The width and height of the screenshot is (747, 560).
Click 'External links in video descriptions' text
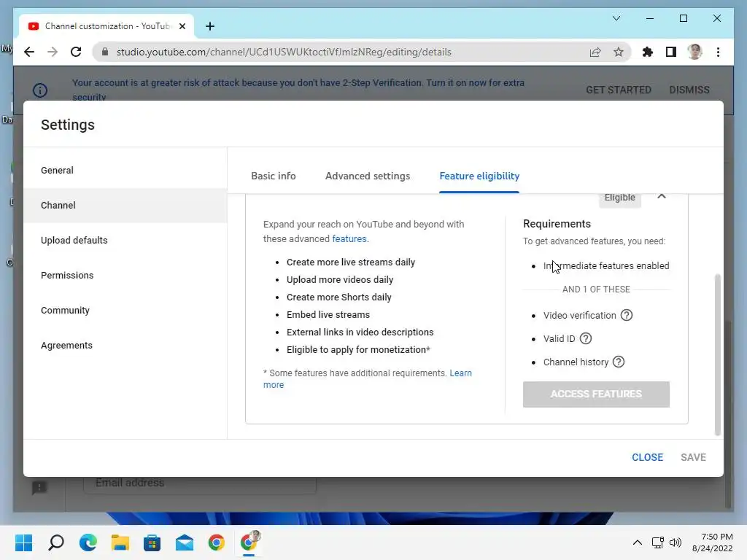tap(360, 332)
